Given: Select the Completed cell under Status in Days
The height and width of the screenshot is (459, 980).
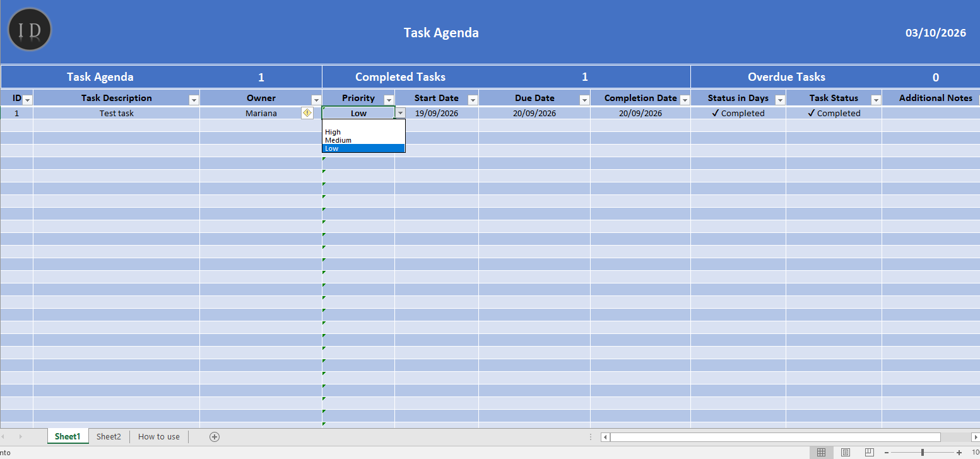Looking at the screenshot, I should click(x=738, y=114).
